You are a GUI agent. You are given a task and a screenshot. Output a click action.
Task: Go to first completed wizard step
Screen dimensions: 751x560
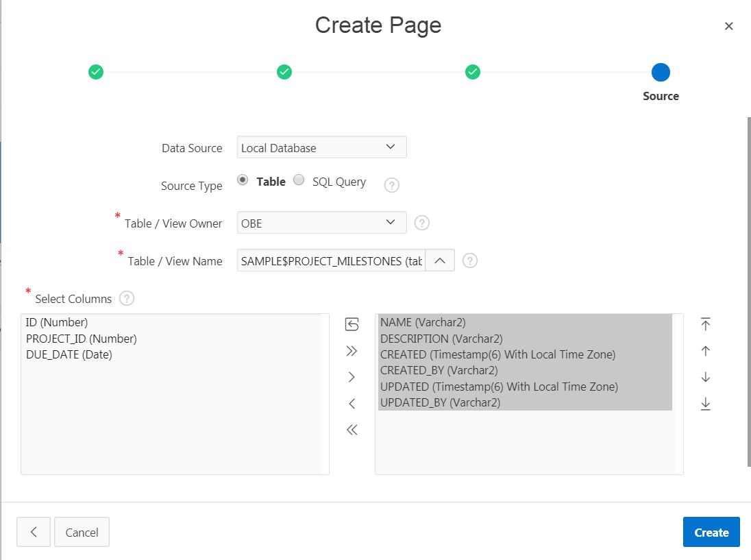96,72
